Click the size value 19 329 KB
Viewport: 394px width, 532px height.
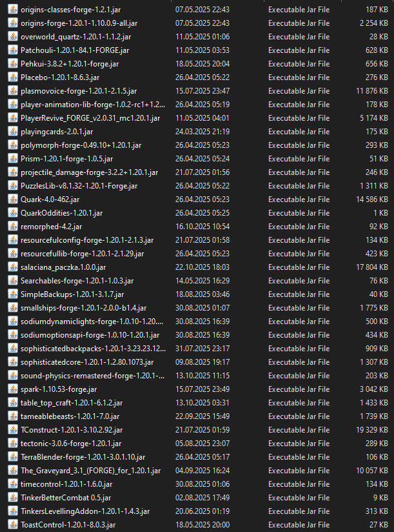[372, 430]
